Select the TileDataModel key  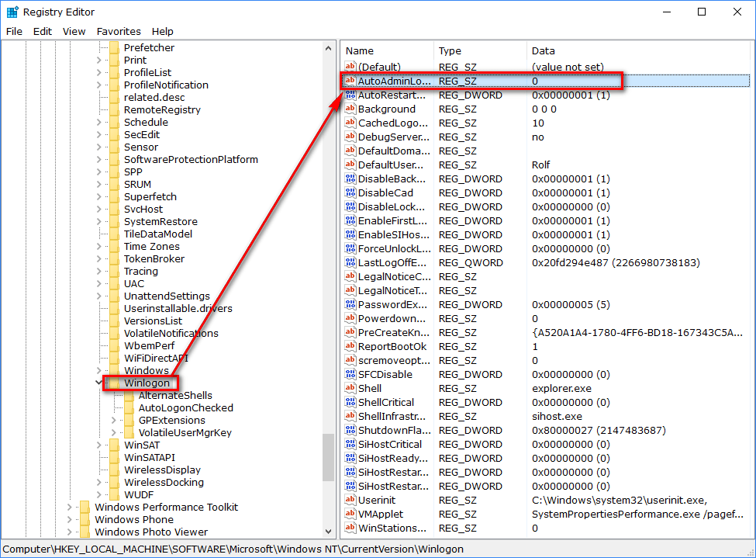click(157, 234)
